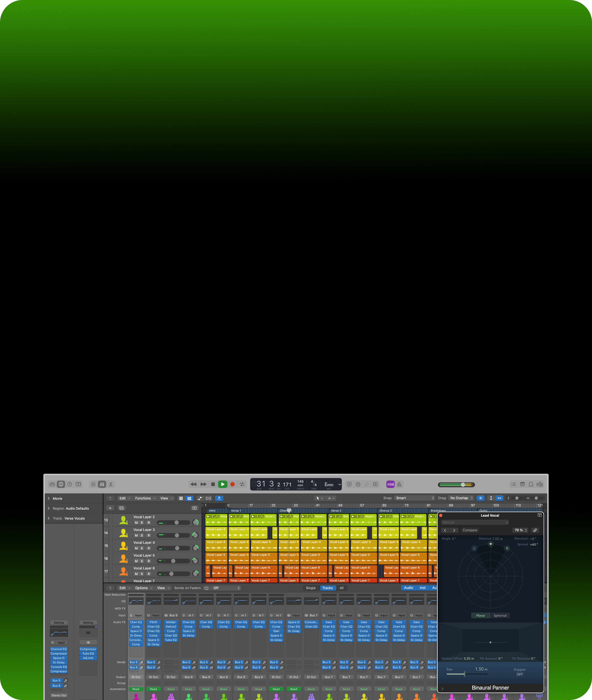Toggle the Solo S icon in control bar

(x=376, y=484)
